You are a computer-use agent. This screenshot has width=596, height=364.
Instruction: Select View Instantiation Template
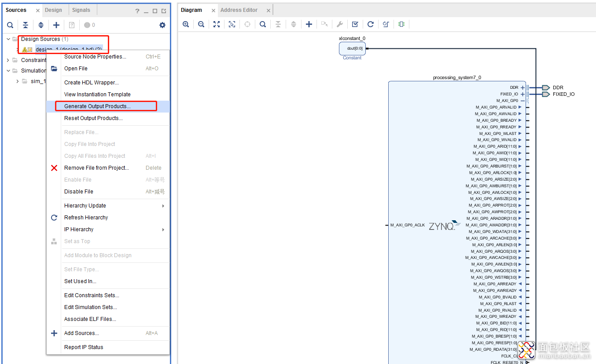point(108,95)
